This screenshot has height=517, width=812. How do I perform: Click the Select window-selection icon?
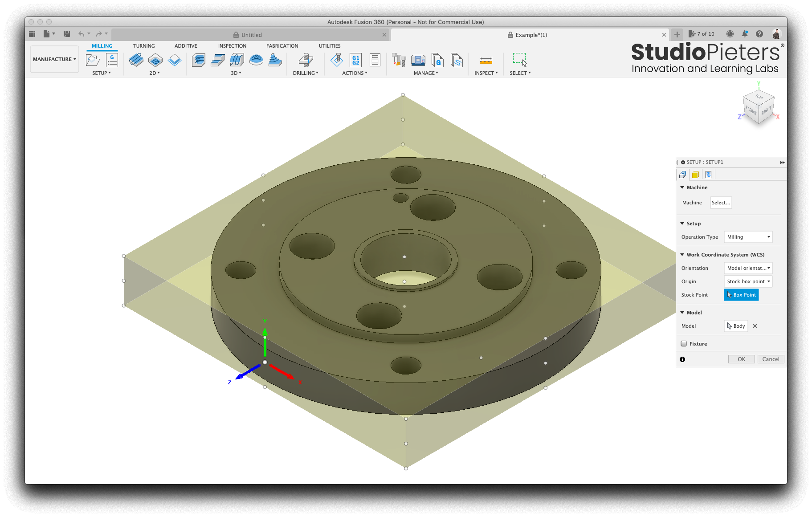520,60
